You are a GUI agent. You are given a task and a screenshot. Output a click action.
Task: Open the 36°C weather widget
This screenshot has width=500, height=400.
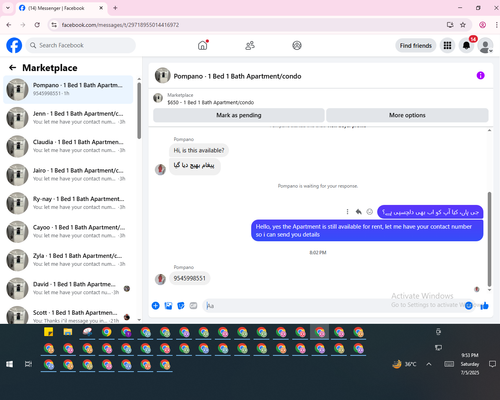[x=404, y=364]
